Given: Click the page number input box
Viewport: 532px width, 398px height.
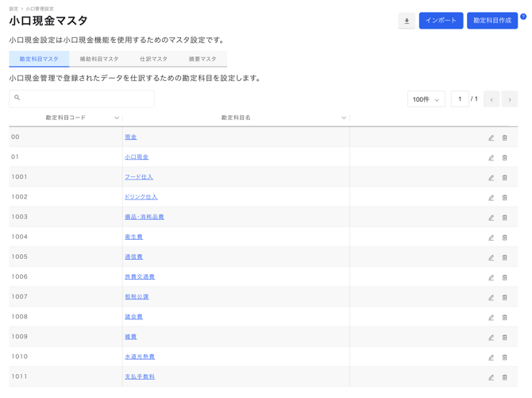Looking at the screenshot, I should [x=460, y=99].
